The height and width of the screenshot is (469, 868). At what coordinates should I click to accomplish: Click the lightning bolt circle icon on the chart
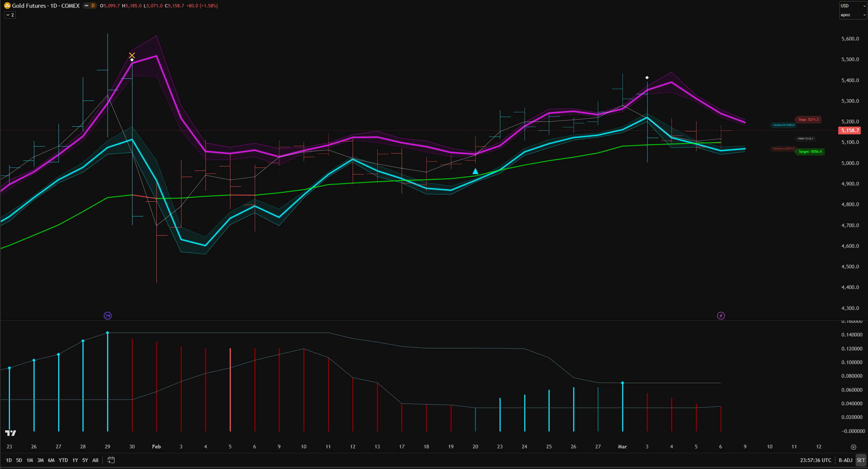(x=721, y=315)
